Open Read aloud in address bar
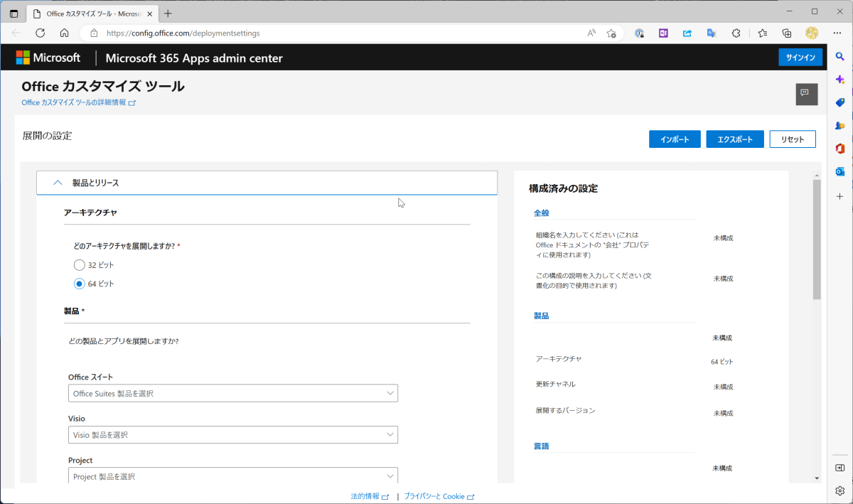This screenshot has height=504, width=853. coord(591,33)
